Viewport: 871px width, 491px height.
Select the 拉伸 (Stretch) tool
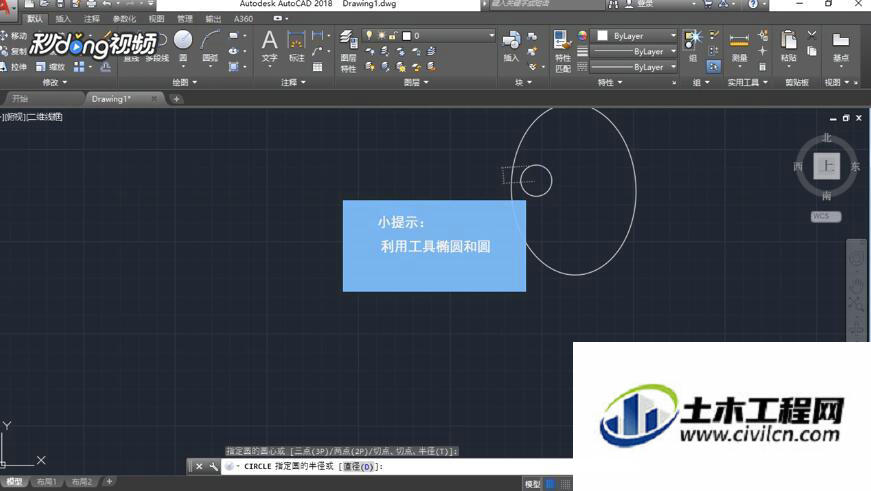click(x=13, y=67)
